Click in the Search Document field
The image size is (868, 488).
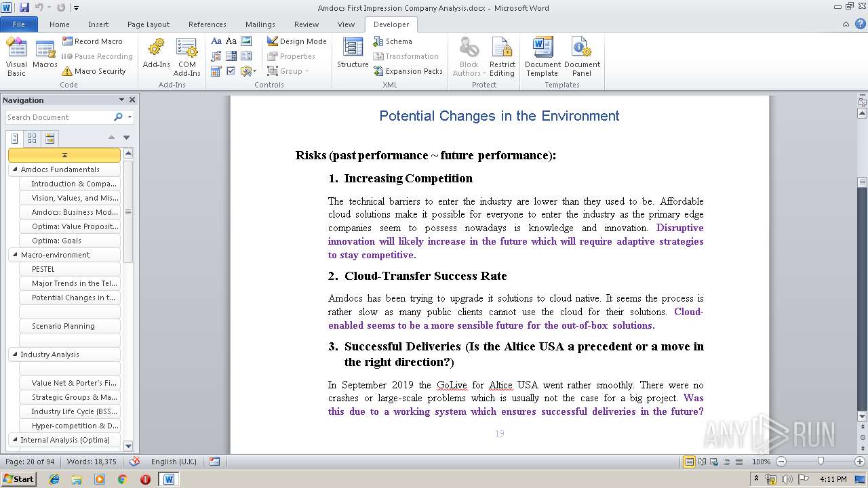(x=58, y=117)
